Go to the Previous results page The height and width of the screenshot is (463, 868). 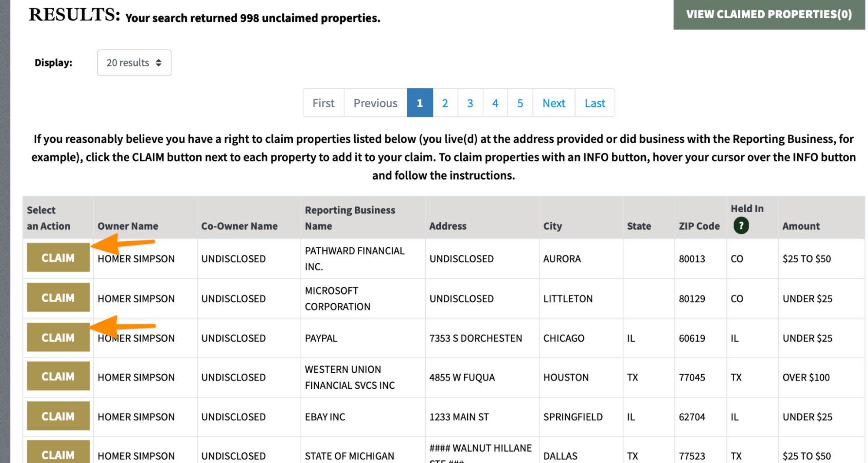coord(376,103)
